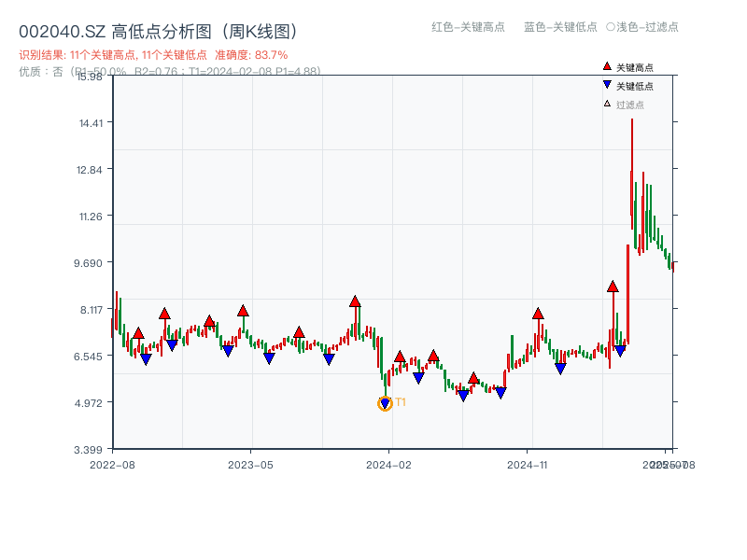Click the hollow triangle icon beside 过滤点 legend
Screen dimensions: 747x560
pyautogui.click(x=607, y=104)
